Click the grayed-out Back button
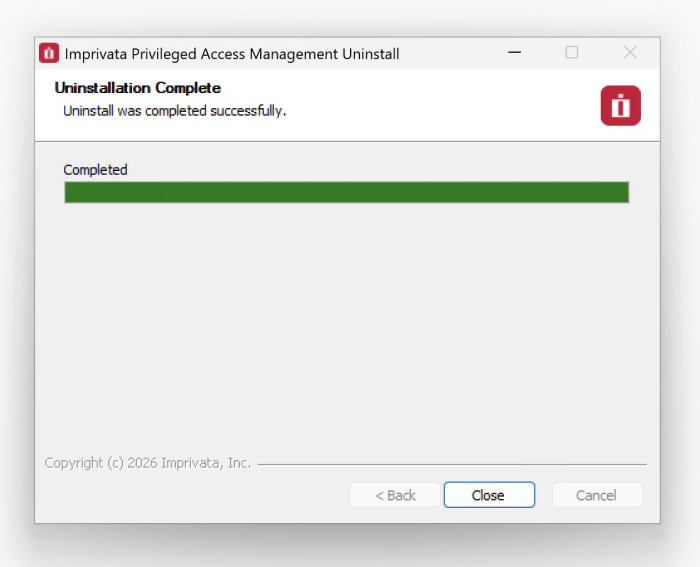The width and height of the screenshot is (700, 567). pos(395,495)
